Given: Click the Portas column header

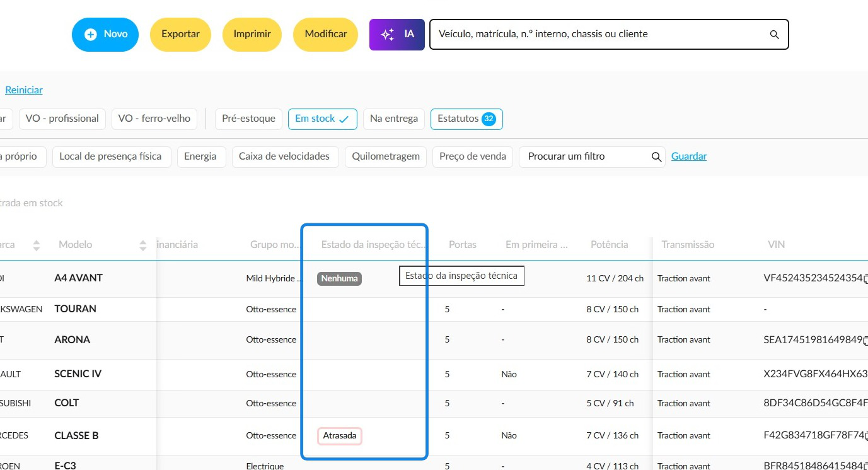Looking at the screenshot, I should [463, 245].
